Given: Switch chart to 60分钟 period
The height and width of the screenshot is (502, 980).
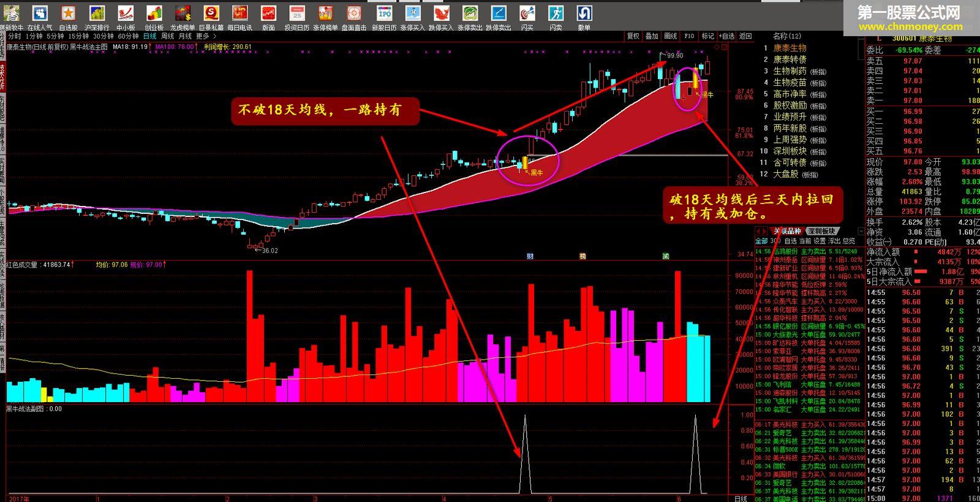Looking at the screenshot, I should pyautogui.click(x=129, y=36).
